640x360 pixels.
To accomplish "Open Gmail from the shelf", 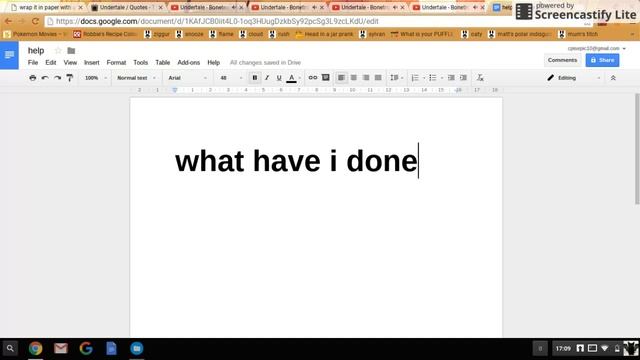I will (x=61, y=348).
